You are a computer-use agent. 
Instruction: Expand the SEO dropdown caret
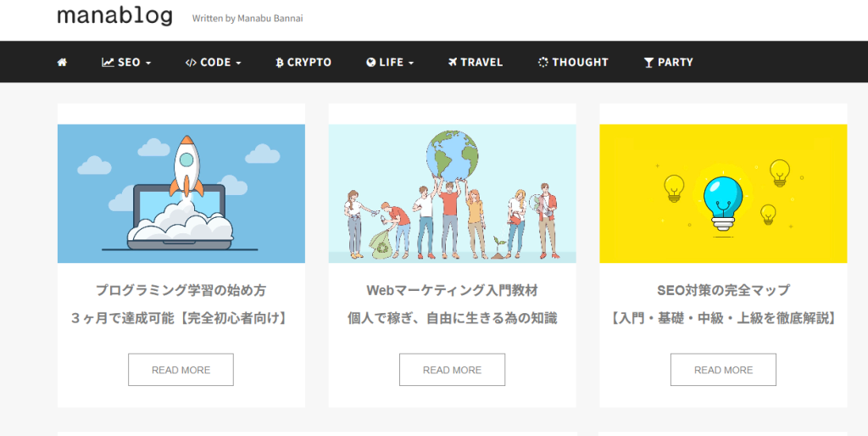coord(148,63)
